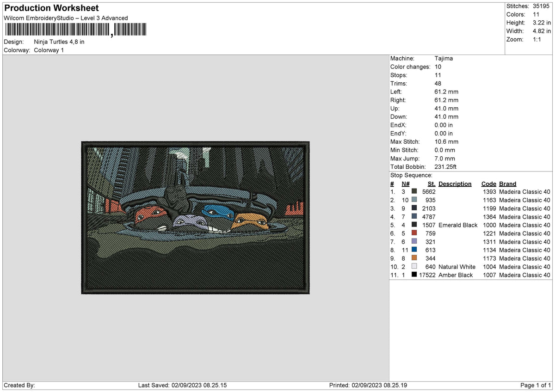Click the 'Printed' timestamp in footer
555x392 pixels.
point(368,386)
